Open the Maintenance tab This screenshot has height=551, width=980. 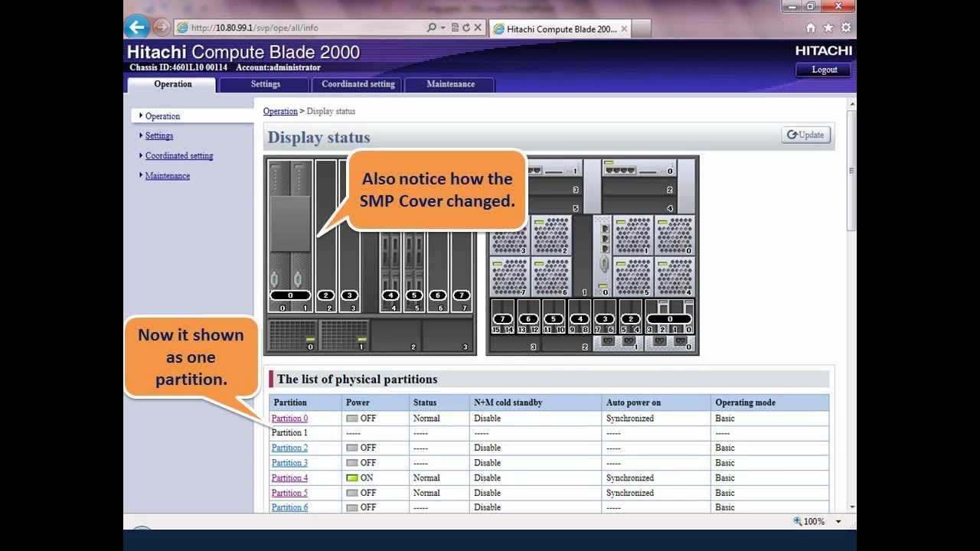pyautogui.click(x=450, y=84)
